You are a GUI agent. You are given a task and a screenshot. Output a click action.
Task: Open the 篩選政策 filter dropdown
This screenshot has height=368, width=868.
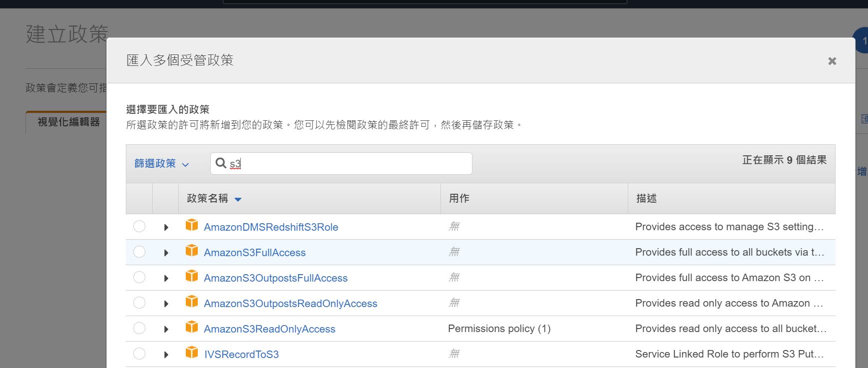[162, 163]
